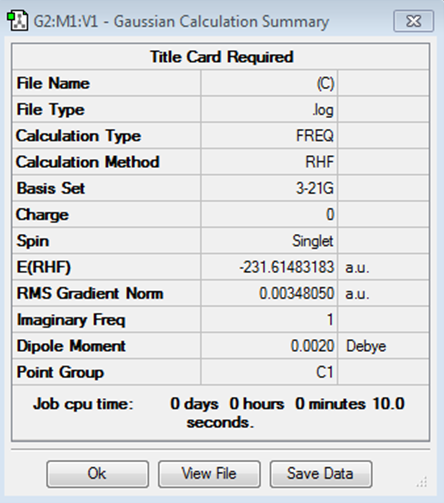The width and height of the screenshot is (444, 503).
Task: Select the Spin label
Action: [33, 241]
